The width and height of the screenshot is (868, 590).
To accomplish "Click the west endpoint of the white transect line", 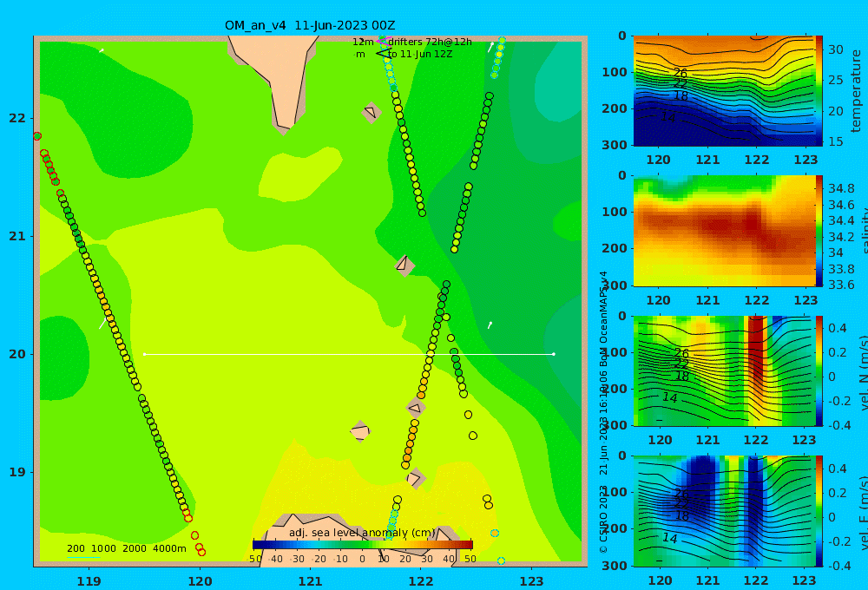I will [x=144, y=354].
